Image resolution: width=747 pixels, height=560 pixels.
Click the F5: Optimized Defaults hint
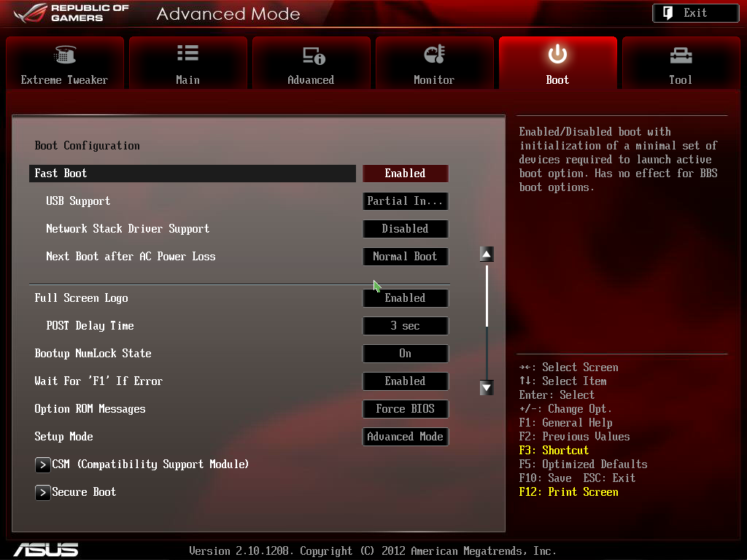click(x=583, y=464)
